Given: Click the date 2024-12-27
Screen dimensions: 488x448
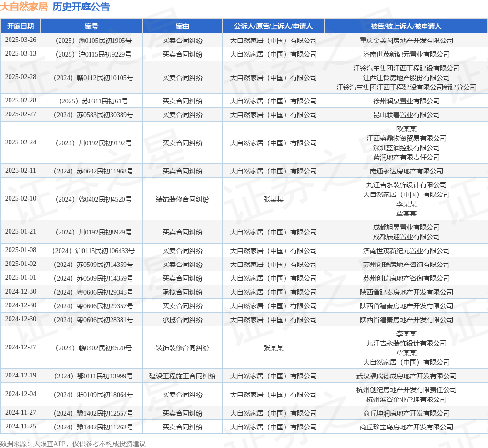Looking at the screenshot, I should [x=20, y=347].
